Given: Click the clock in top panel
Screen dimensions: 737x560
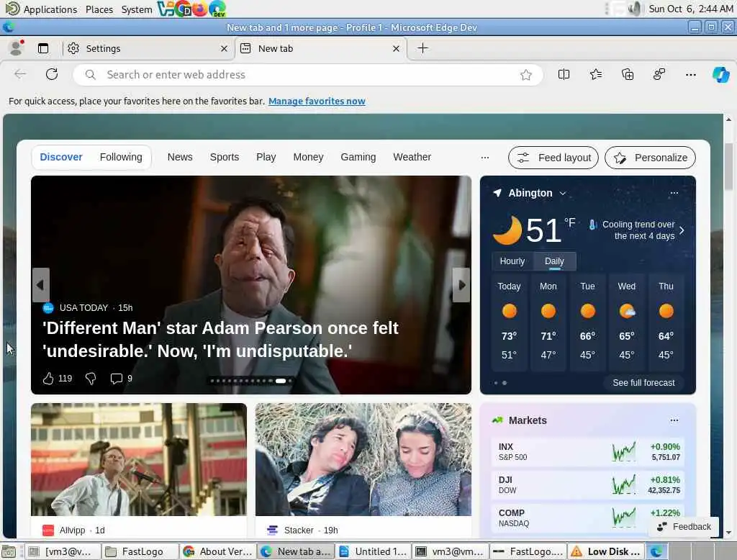Looking at the screenshot, I should pyautogui.click(x=690, y=9).
